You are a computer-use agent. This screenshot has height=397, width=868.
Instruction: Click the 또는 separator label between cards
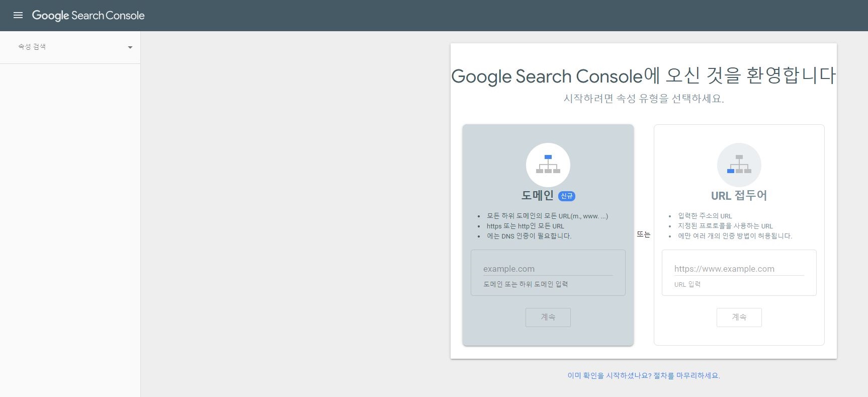pyautogui.click(x=644, y=234)
